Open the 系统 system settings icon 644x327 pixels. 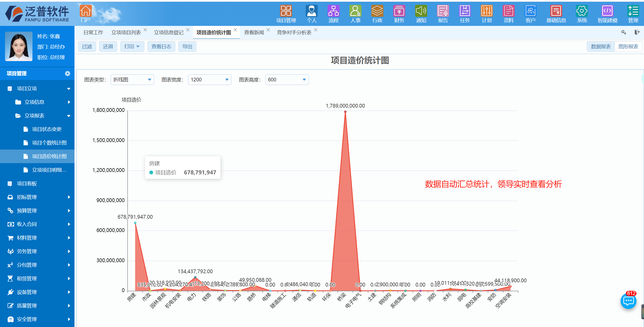point(582,14)
